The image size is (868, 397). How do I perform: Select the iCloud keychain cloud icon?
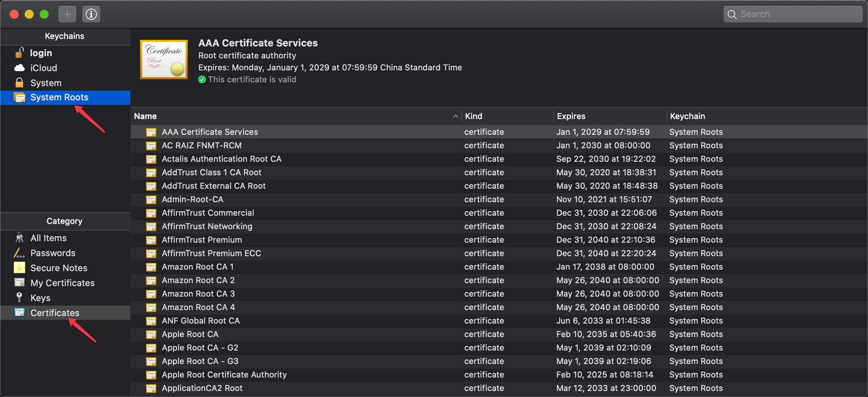pyautogui.click(x=19, y=68)
